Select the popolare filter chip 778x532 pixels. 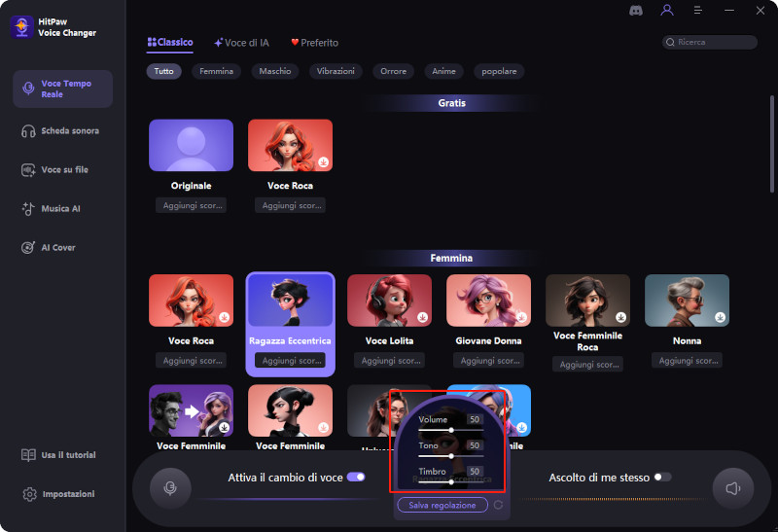(499, 71)
